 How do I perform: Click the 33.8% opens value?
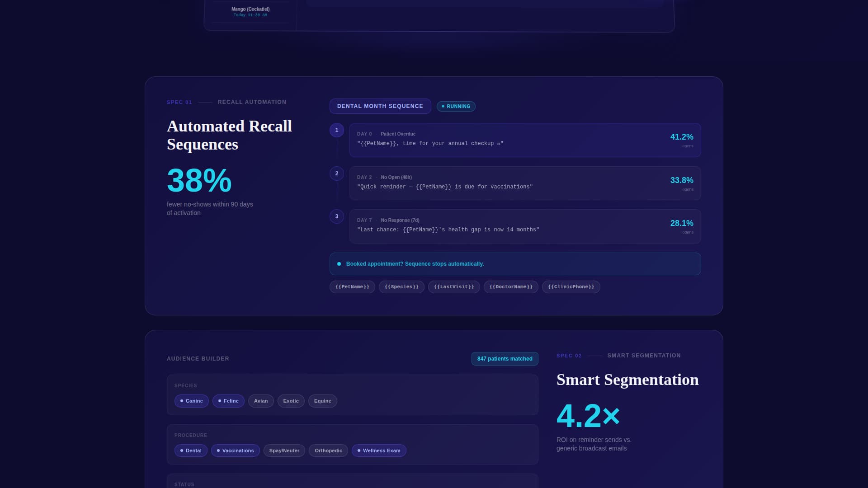tap(681, 180)
